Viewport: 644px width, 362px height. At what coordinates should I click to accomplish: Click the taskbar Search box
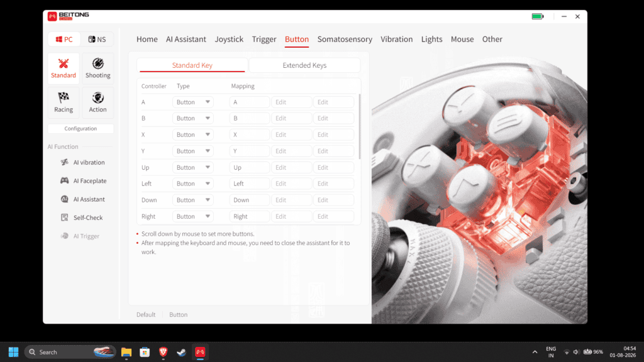point(70,352)
